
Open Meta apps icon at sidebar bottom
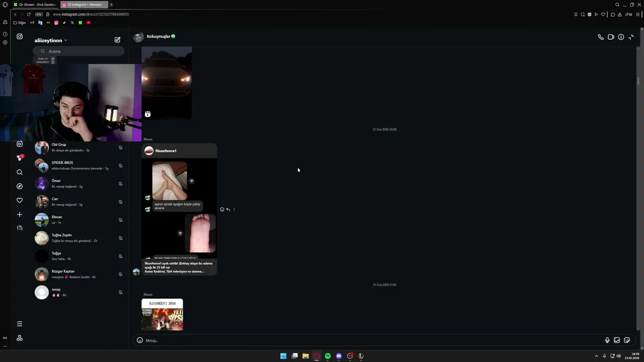pos(20,338)
